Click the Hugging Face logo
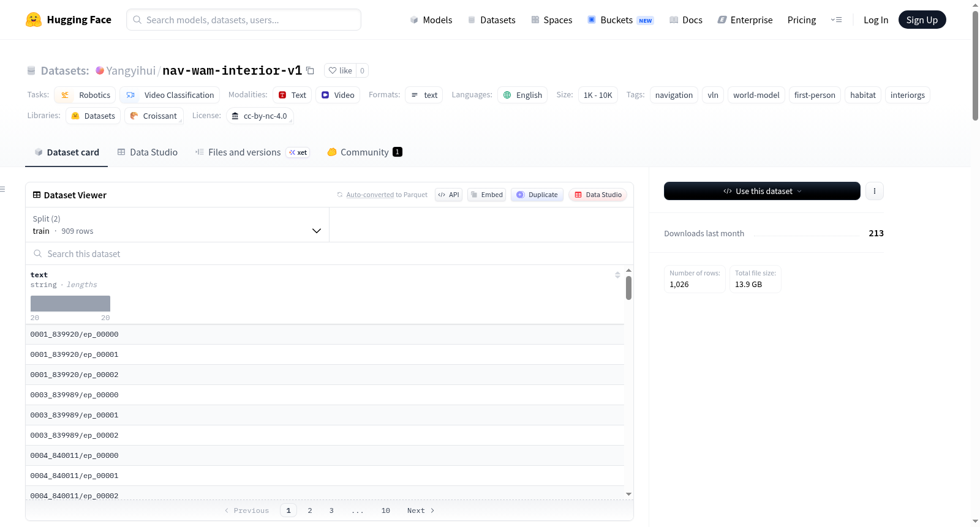The width and height of the screenshot is (980, 527). [x=68, y=20]
